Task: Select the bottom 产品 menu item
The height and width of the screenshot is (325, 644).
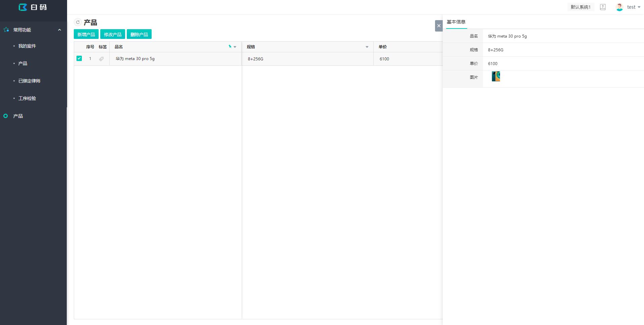Action: [x=18, y=116]
